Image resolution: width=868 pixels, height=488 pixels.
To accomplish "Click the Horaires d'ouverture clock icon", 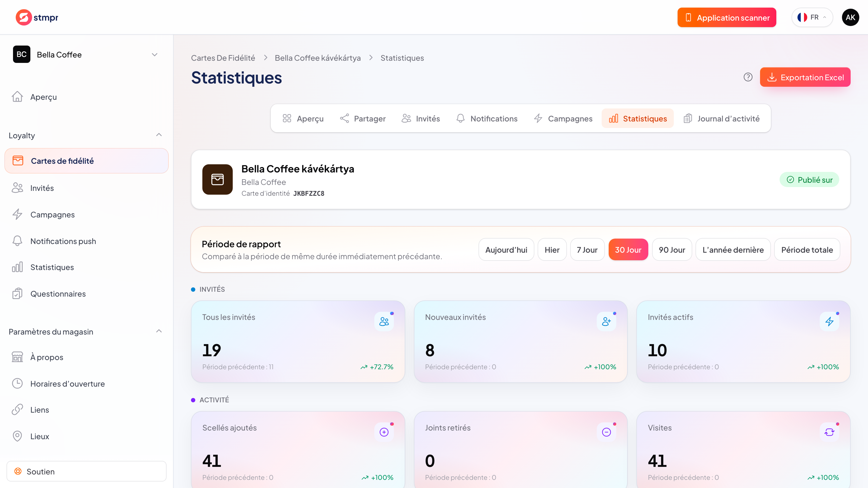I will [17, 383].
